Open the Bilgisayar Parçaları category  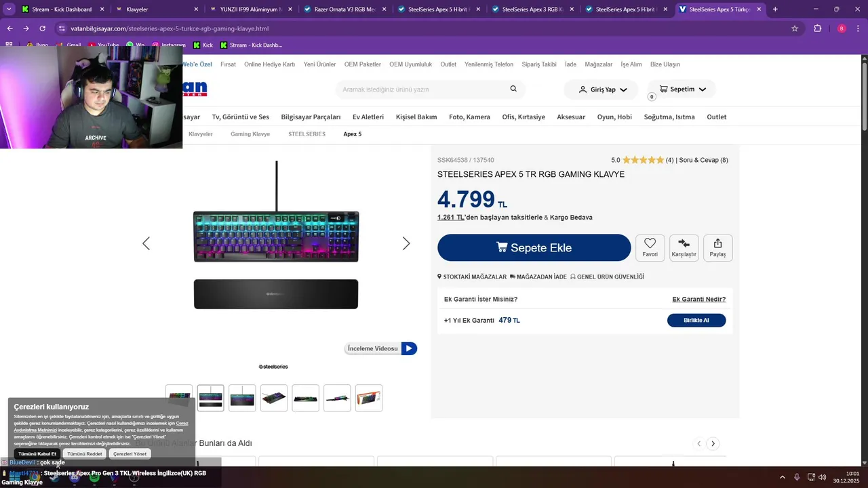point(311,117)
